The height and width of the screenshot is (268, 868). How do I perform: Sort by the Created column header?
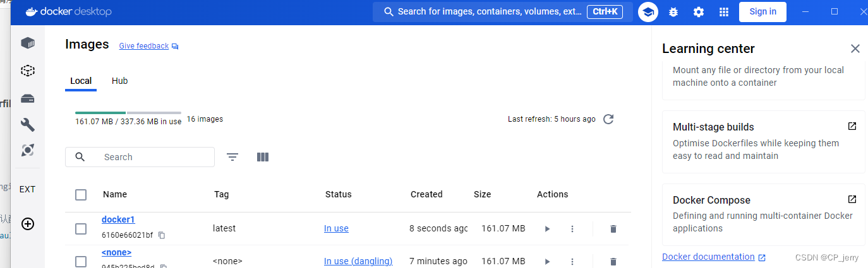(426, 194)
